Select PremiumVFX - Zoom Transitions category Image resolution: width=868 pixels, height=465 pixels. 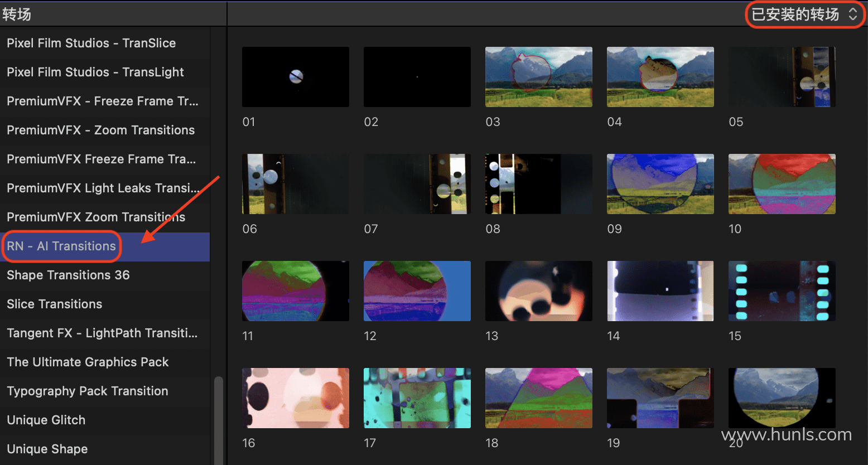pos(105,130)
